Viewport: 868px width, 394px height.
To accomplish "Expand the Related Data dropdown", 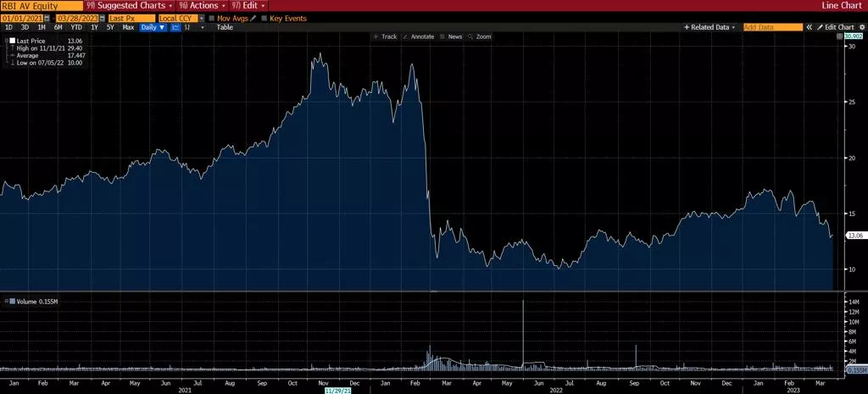I will pyautogui.click(x=710, y=27).
